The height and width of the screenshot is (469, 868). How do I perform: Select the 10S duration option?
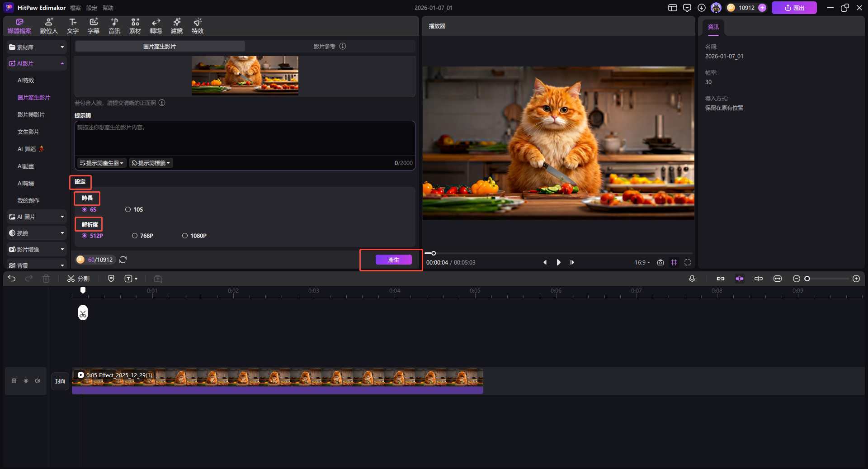pos(128,209)
